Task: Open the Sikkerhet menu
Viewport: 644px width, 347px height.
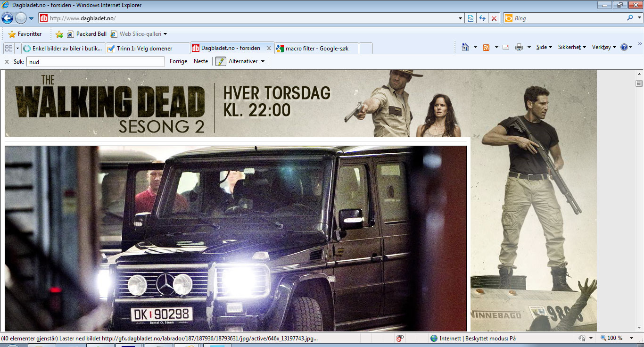Action: [x=572, y=47]
